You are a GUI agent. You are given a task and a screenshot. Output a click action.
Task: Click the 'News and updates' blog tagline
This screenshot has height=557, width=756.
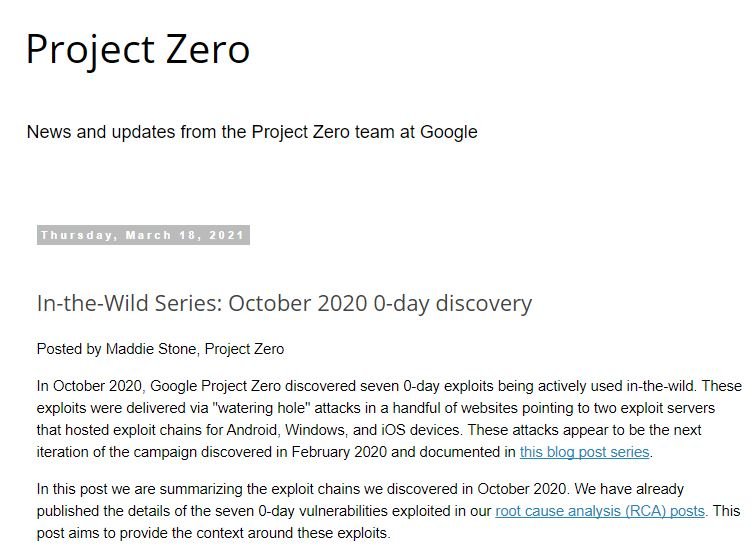click(252, 132)
